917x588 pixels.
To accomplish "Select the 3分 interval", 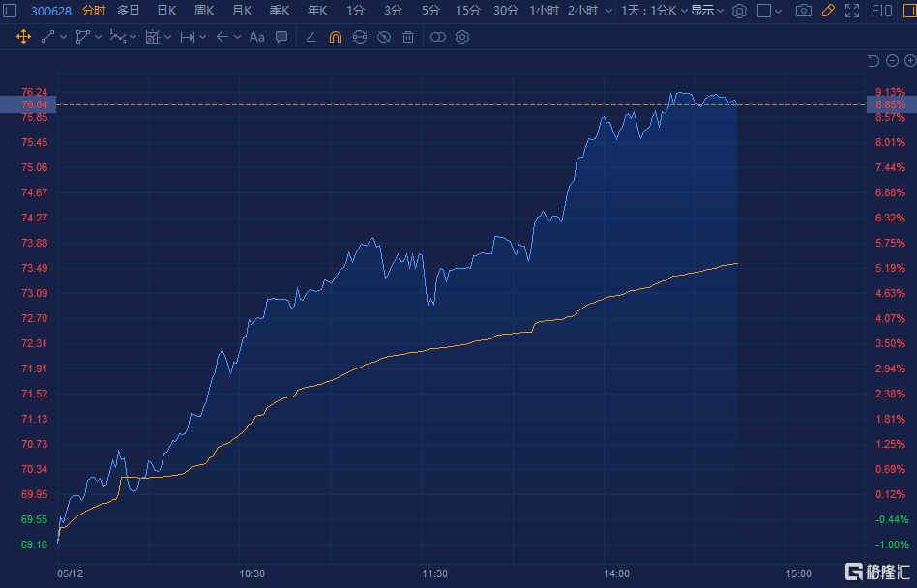I will (393, 11).
